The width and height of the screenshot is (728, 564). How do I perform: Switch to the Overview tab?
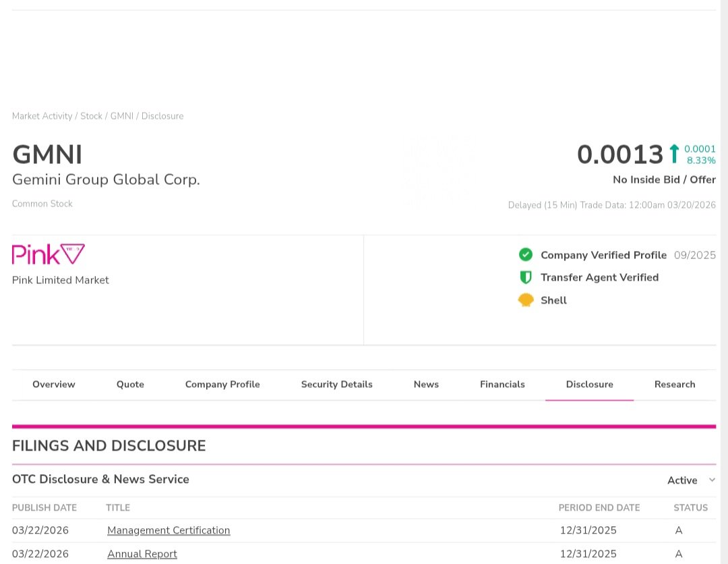click(54, 384)
